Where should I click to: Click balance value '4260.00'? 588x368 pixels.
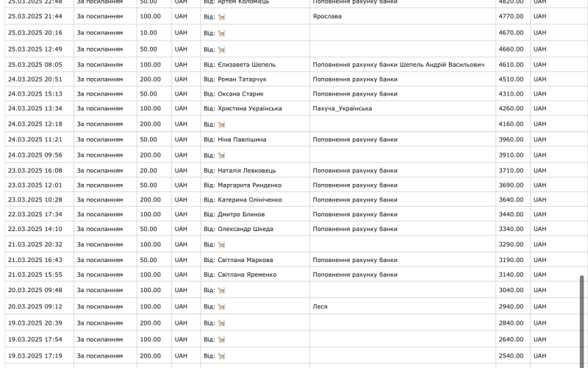click(511, 108)
